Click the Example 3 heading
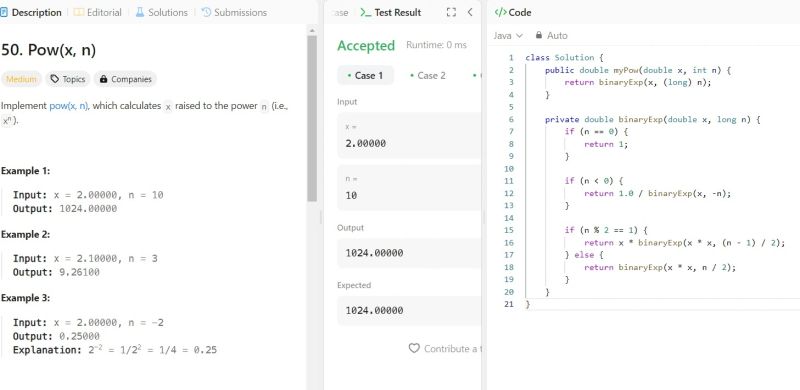Viewport: 800px width, 390px height. [26, 298]
